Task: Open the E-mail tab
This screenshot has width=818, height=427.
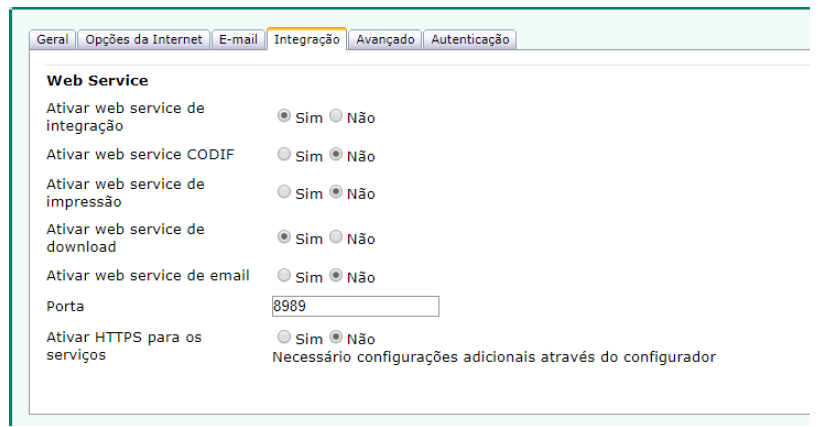Action: pyautogui.click(x=238, y=40)
